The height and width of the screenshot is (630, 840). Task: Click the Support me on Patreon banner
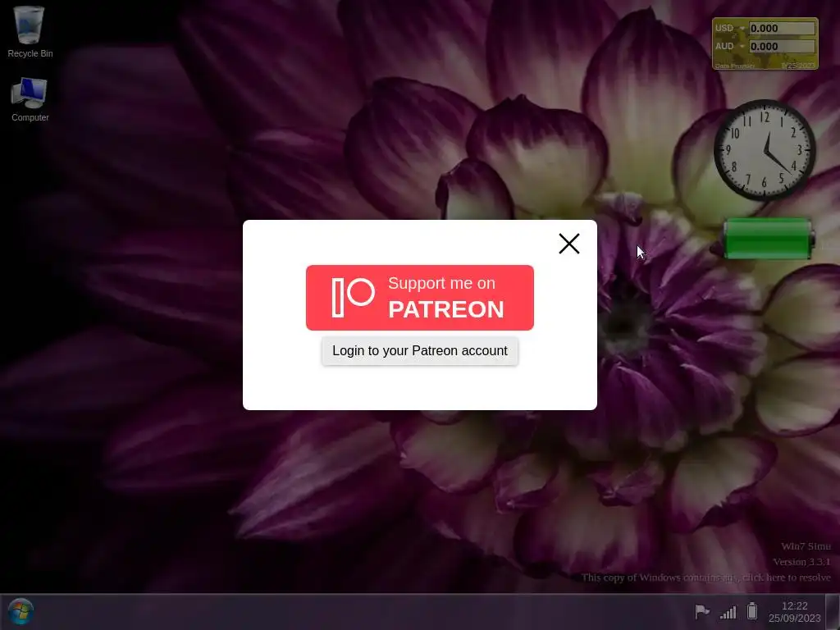tap(419, 297)
